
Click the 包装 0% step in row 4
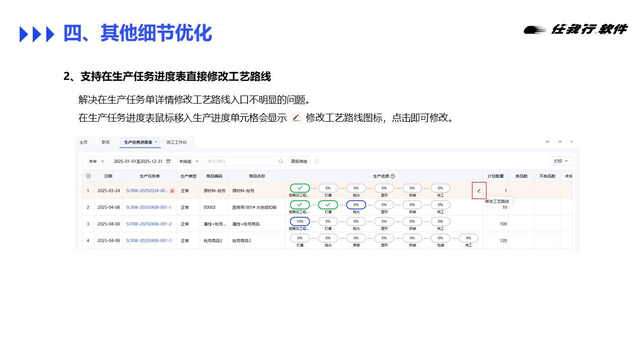pos(440,238)
